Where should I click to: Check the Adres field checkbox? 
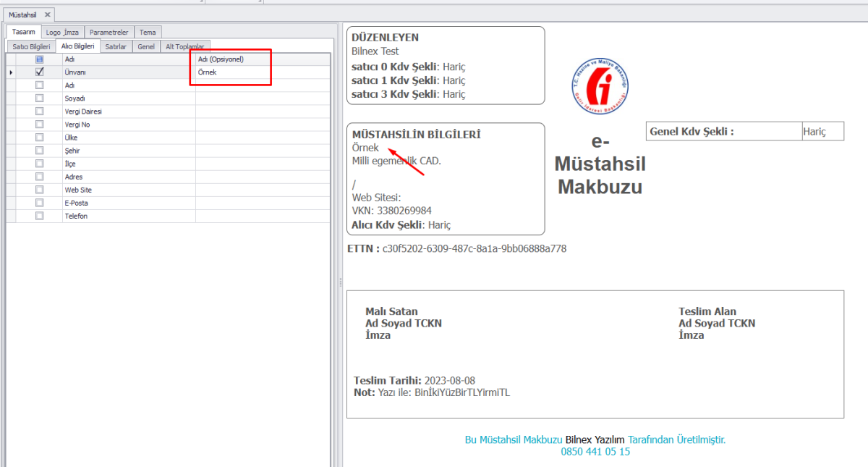(x=40, y=177)
